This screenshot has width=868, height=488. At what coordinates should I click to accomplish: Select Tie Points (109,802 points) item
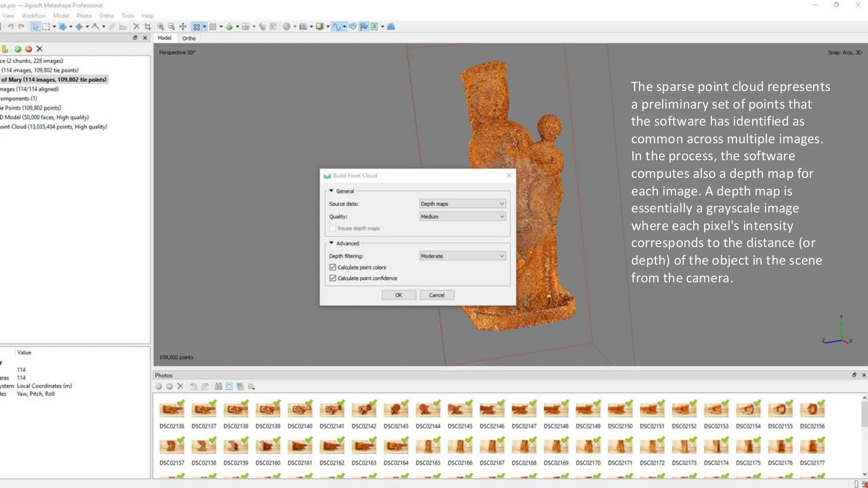tap(31, 108)
